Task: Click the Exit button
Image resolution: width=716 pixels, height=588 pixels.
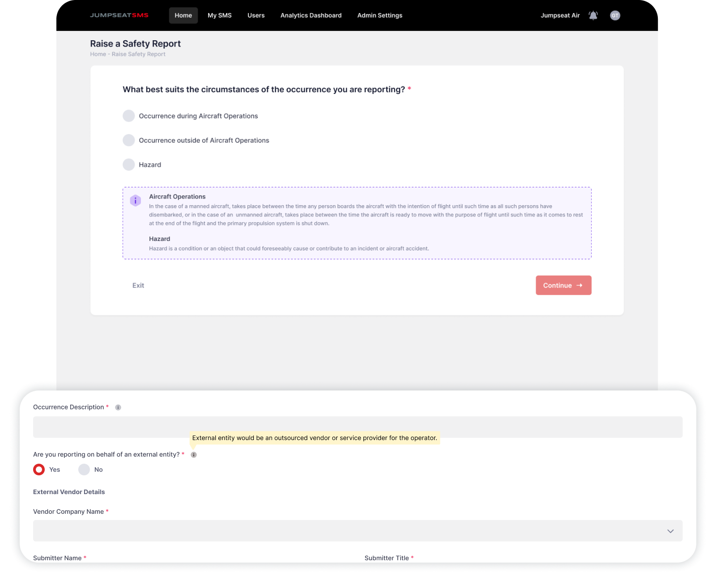Action: (138, 285)
